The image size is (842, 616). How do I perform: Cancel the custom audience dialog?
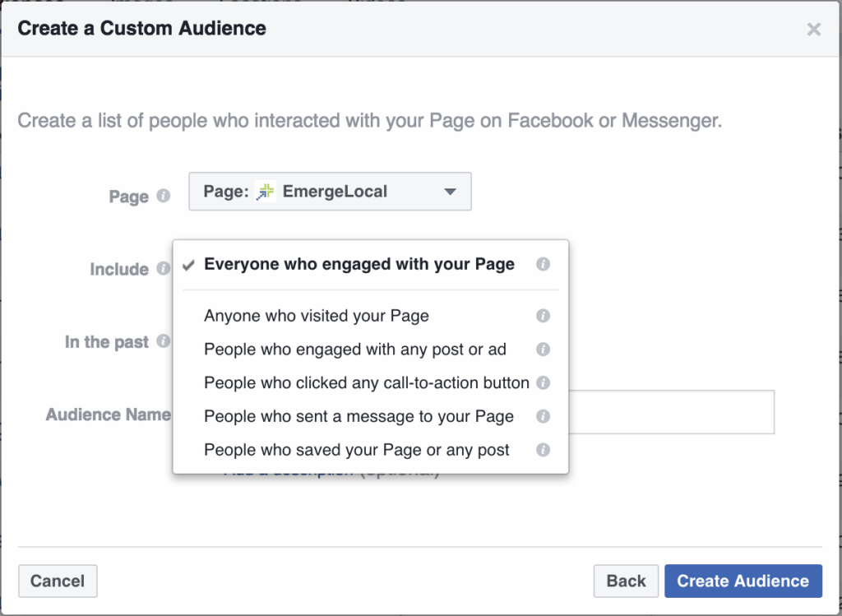click(x=58, y=581)
